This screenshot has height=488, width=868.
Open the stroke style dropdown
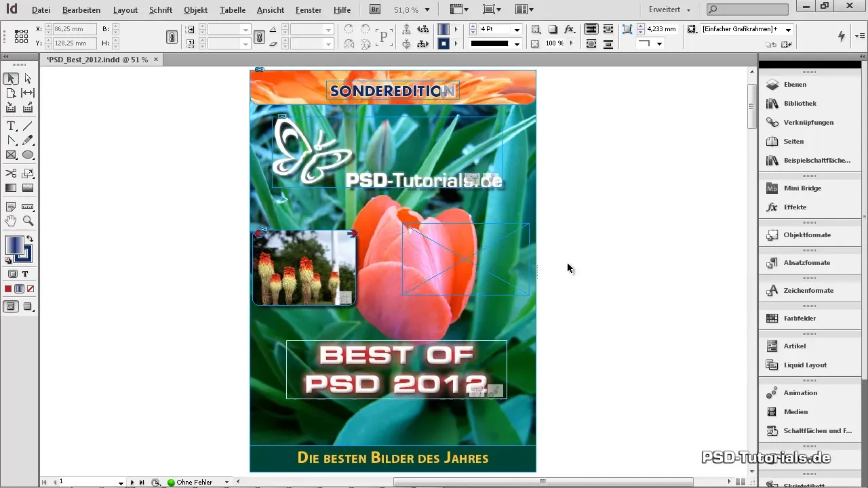pyautogui.click(x=517, y=44)
